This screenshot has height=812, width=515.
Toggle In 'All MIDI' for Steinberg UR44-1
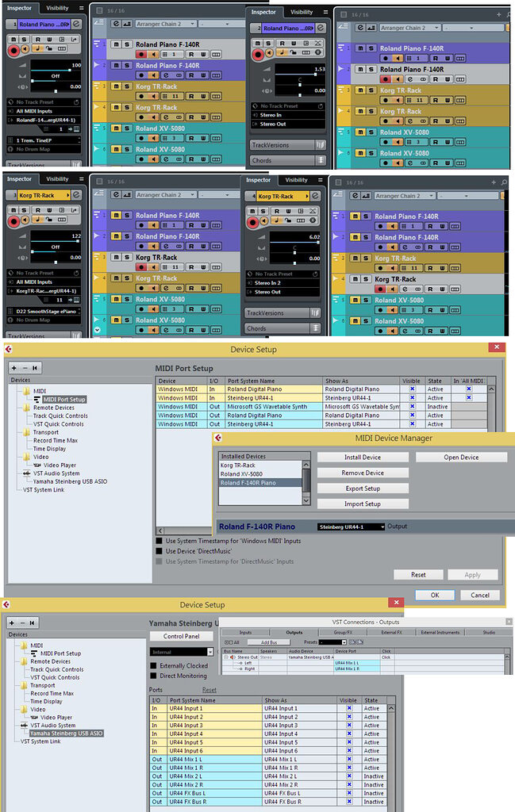pos(469,398)
